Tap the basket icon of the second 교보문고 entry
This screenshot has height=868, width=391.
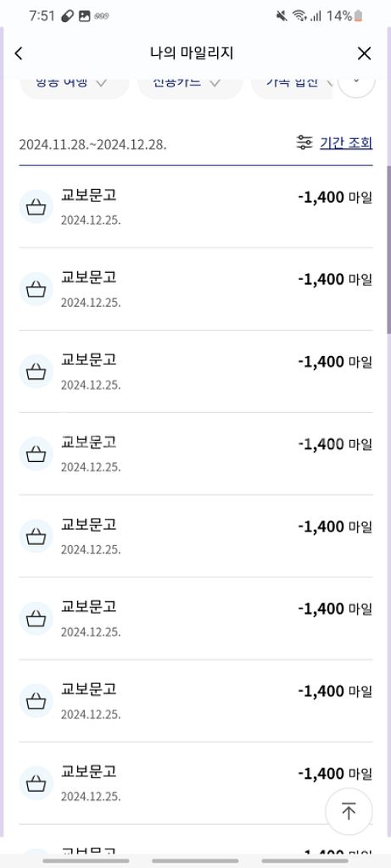click(x=36, y=289)
